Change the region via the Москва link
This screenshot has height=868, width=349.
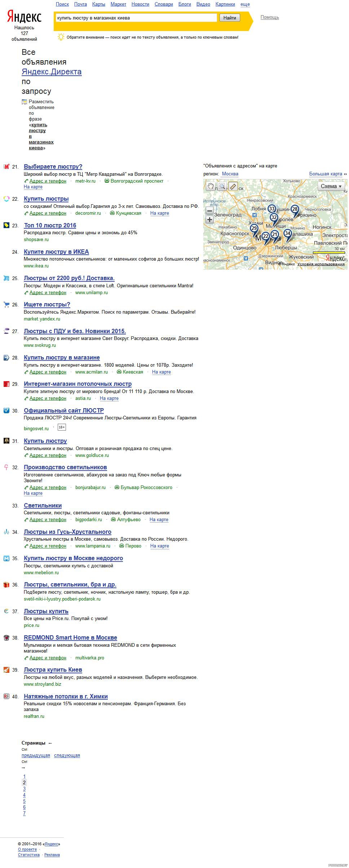[x=230, y=174]
